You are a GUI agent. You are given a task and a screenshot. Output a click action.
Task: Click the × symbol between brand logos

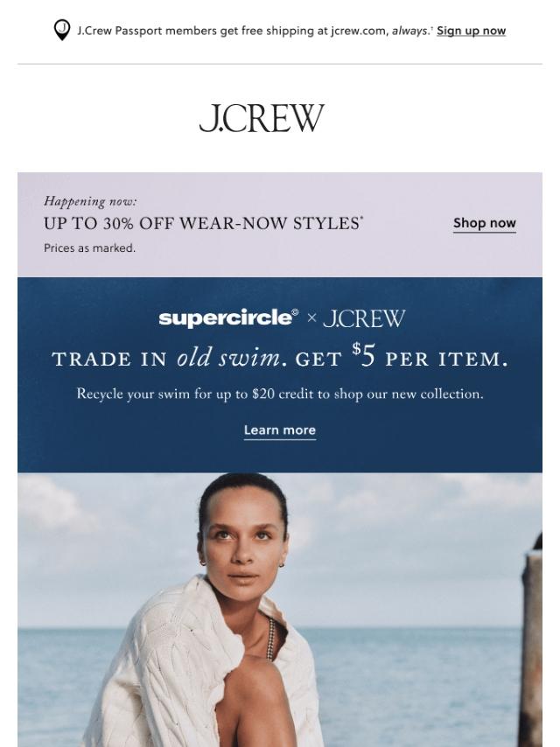point(311,318)
